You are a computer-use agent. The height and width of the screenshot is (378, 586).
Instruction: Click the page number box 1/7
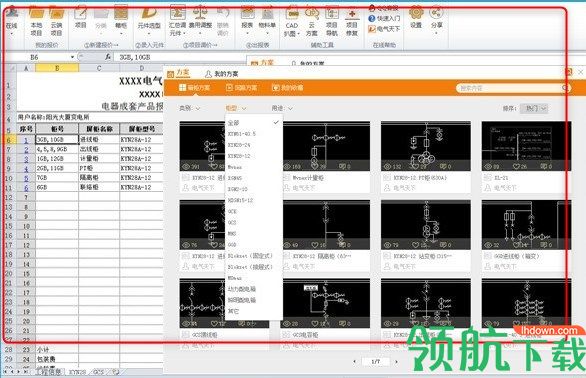tap(376, 362)
